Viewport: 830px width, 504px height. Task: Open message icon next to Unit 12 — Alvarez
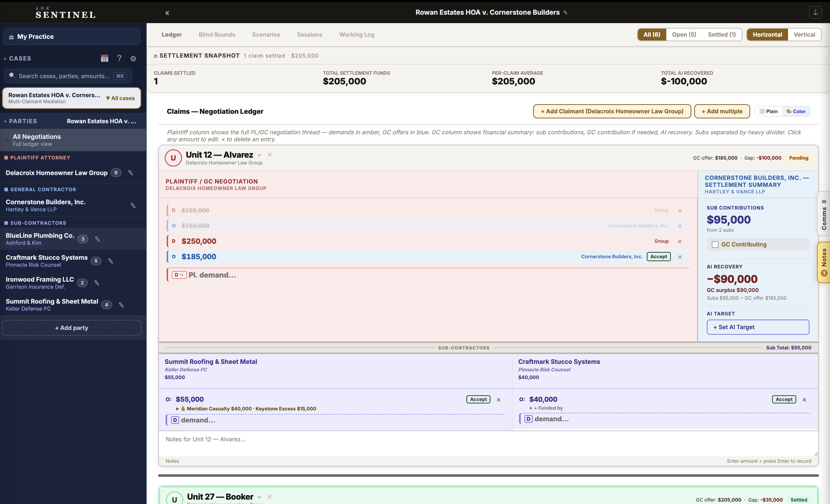pos(259,155)
